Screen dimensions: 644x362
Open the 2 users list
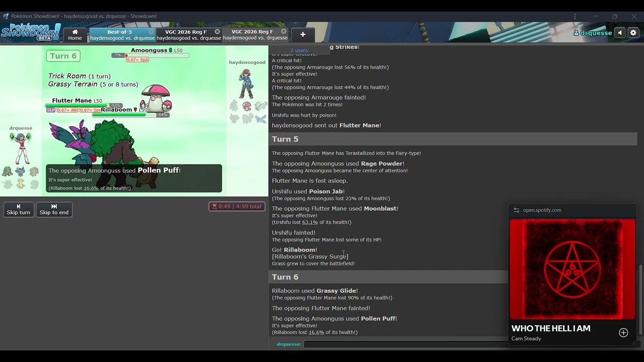299,50
